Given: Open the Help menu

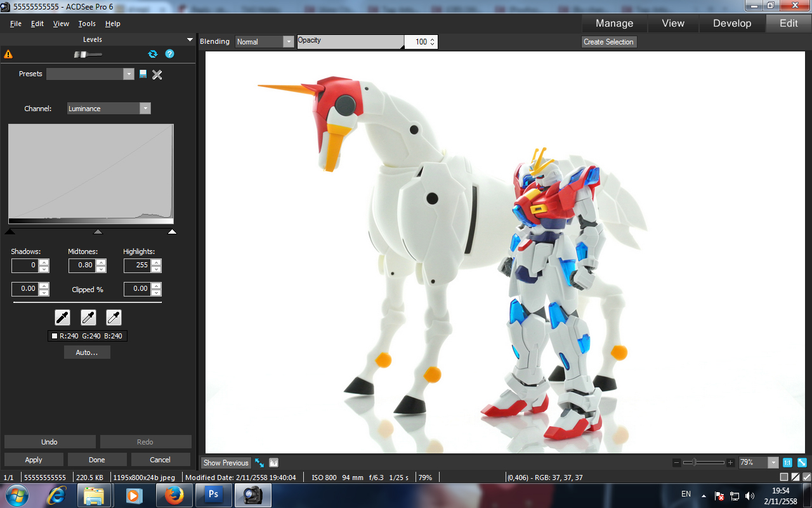Looking at the screenshot, I should click(x=113, y=23).
